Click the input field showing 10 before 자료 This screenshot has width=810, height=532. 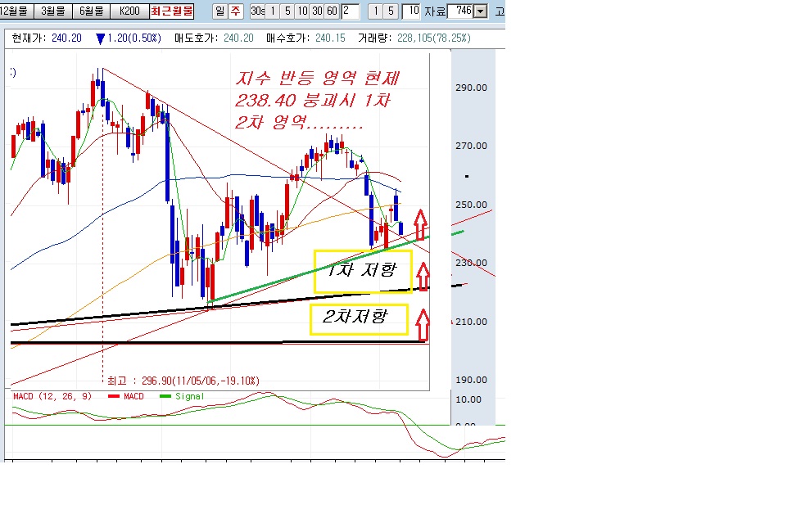(411, 11)
